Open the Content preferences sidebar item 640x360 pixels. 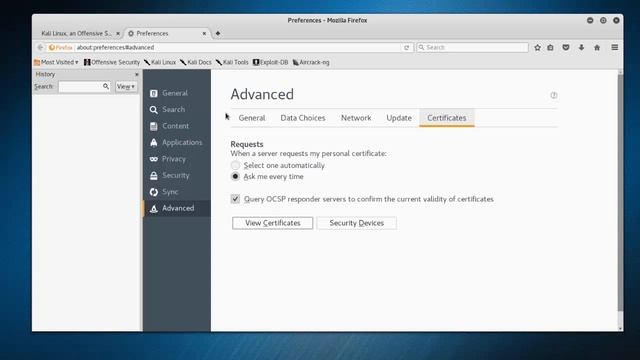tap(177, 126)
